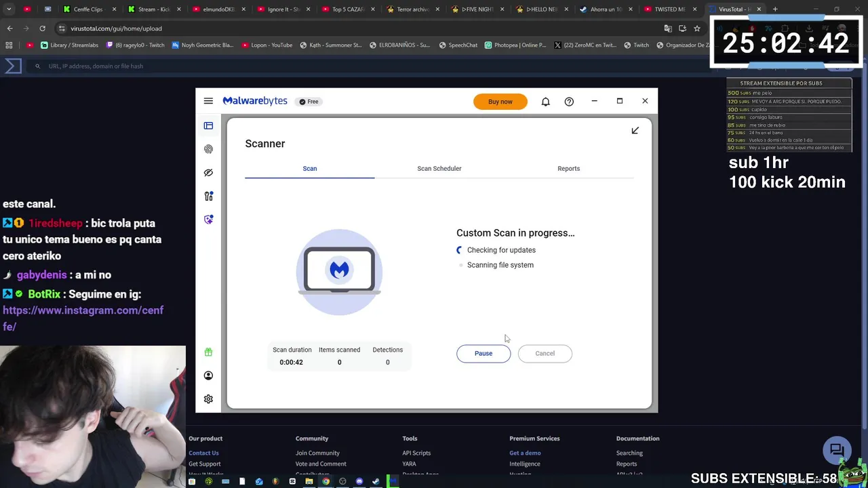The height and width of the screenshot is (488, 868).
Task: Open Instagram link in chat overlay
Action: [83, 319]
